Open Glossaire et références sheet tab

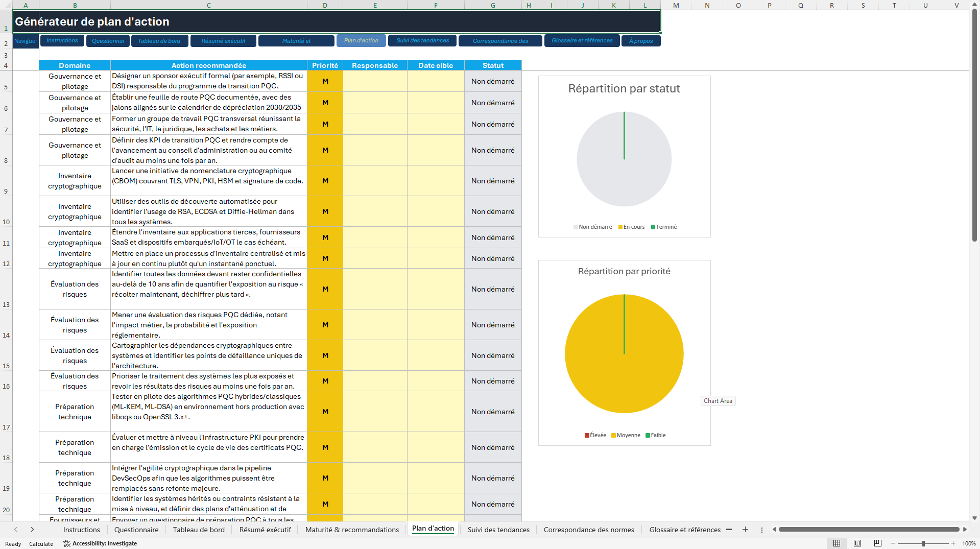point(685,530)
